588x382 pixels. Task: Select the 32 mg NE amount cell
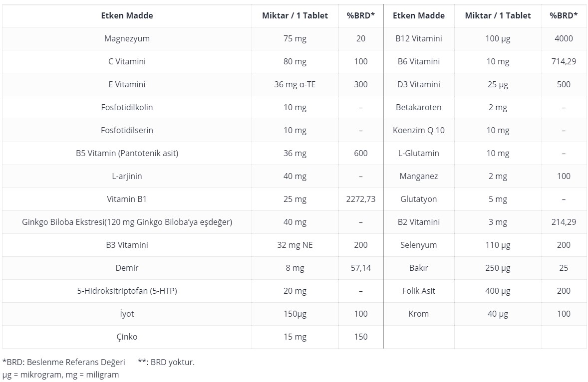295,245
